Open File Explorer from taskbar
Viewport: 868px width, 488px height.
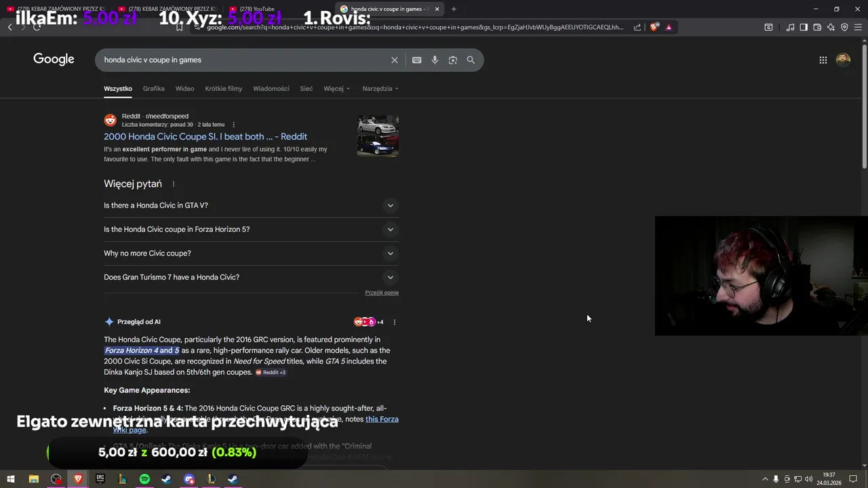33,479
